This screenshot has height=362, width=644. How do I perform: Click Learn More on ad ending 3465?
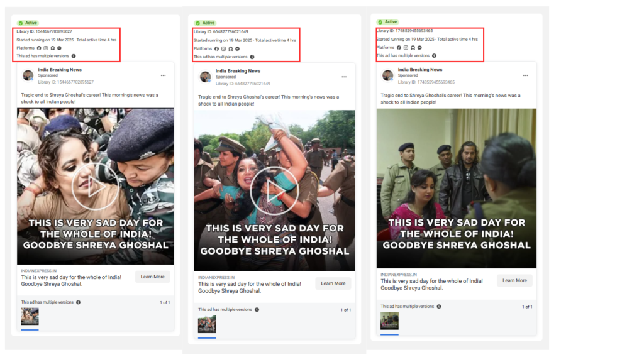tap(514, 280)
